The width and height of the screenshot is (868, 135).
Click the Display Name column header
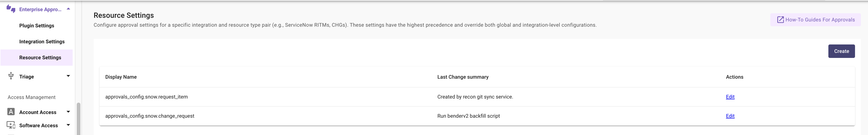121,77
